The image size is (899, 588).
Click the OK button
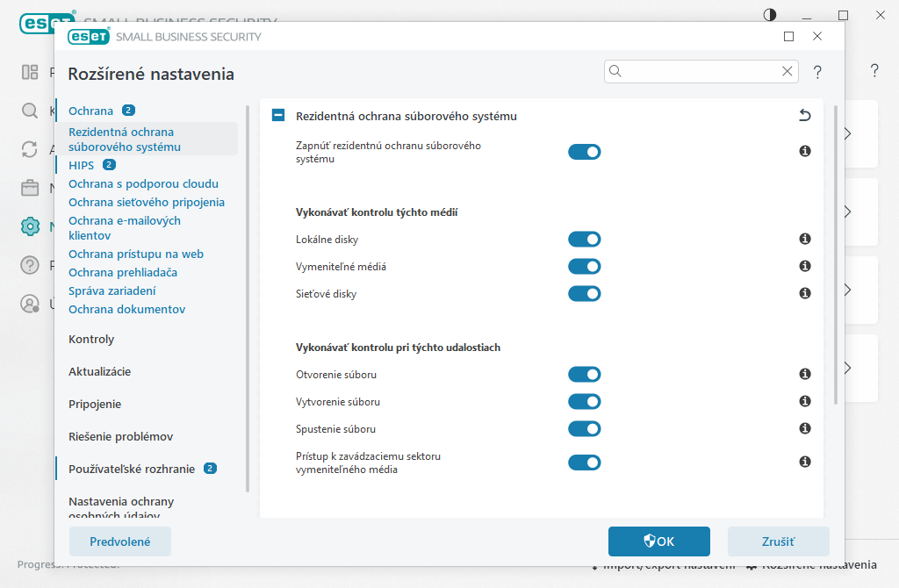(x=658, y=541)
